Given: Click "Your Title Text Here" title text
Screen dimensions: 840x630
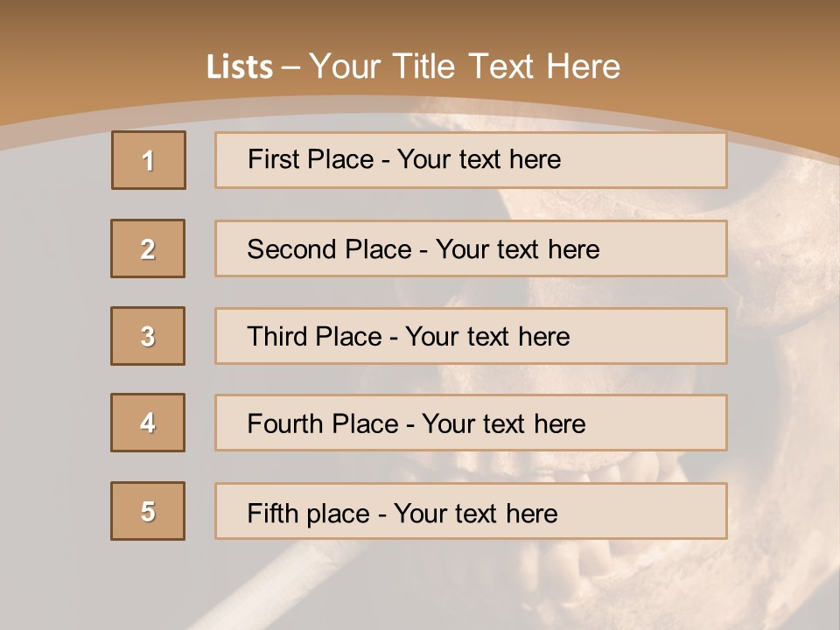Looking at the screenshot, I should point(465,66).
